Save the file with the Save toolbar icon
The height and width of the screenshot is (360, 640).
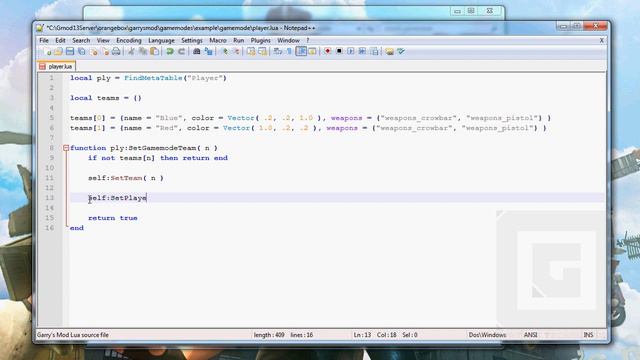[70, 51]
